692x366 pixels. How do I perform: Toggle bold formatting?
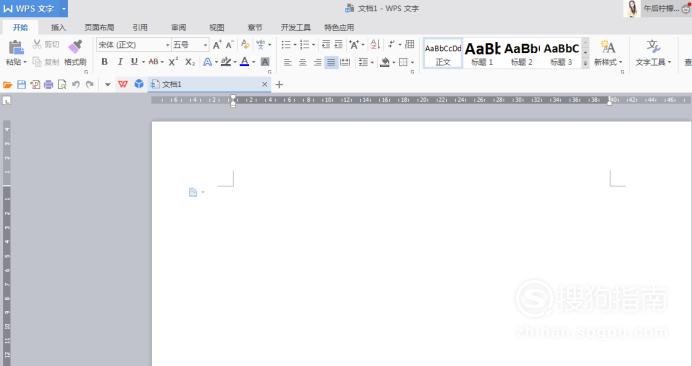(105, 62)
